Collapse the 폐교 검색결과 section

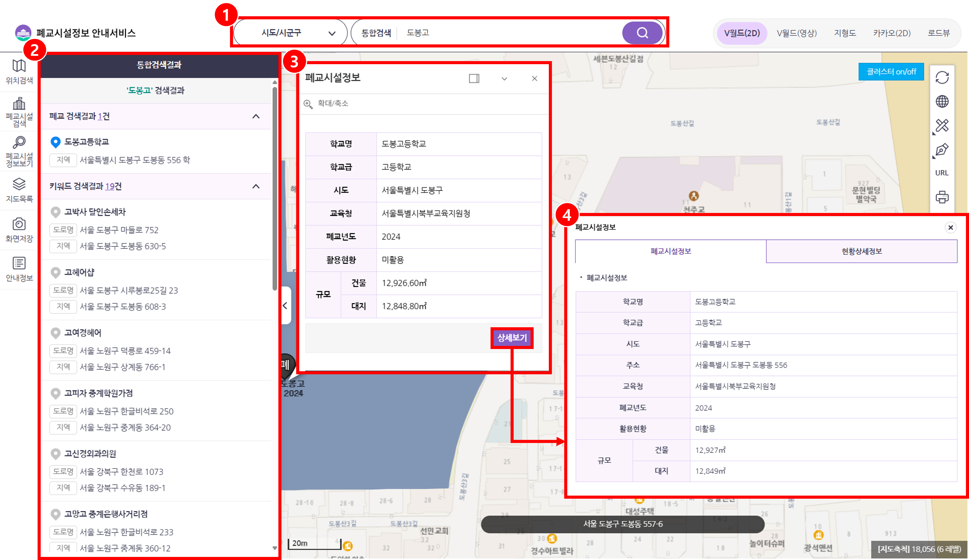pos(255,116)
